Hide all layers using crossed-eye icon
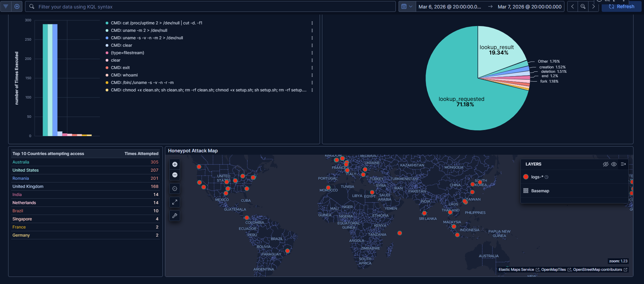 pos(605,164)
